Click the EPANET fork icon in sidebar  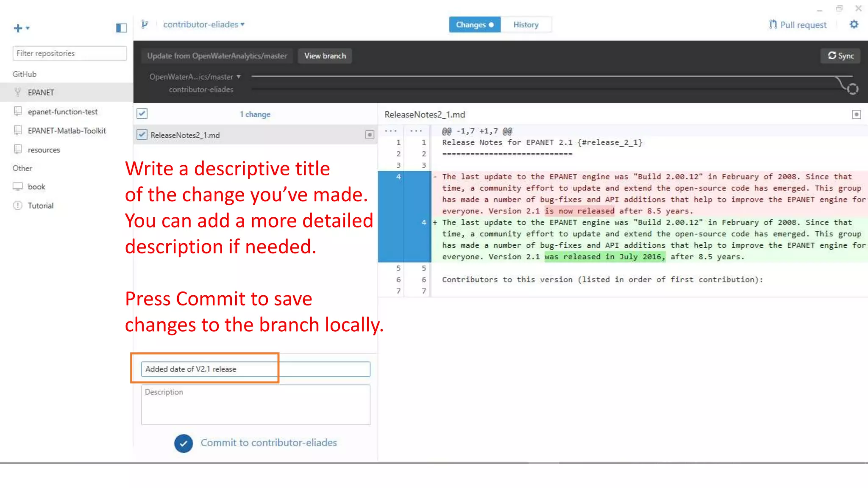pos(18,92)
